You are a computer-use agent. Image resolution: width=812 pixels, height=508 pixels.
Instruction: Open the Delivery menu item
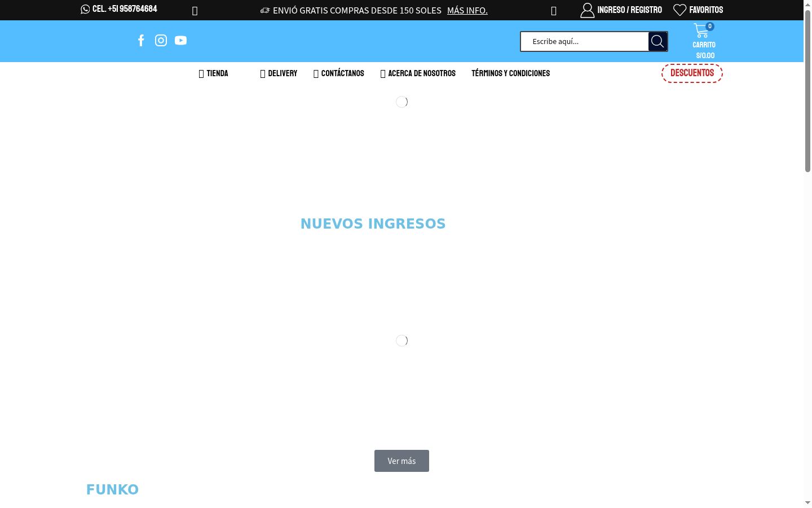tap(279, 73)
